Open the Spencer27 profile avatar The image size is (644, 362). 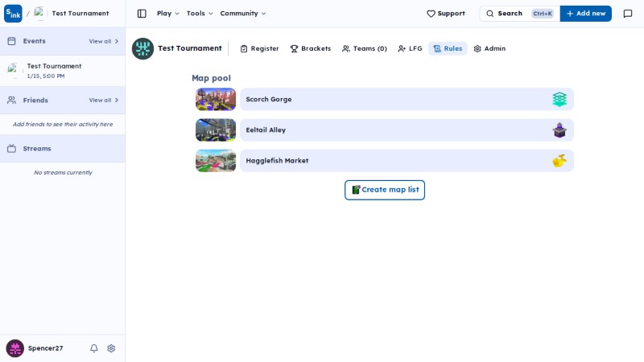[x=14, y=348]
